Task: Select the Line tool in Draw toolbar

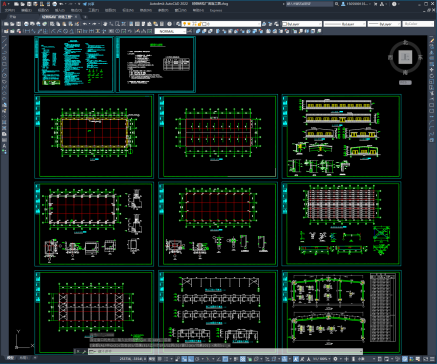Action: [x=5, y=40]
